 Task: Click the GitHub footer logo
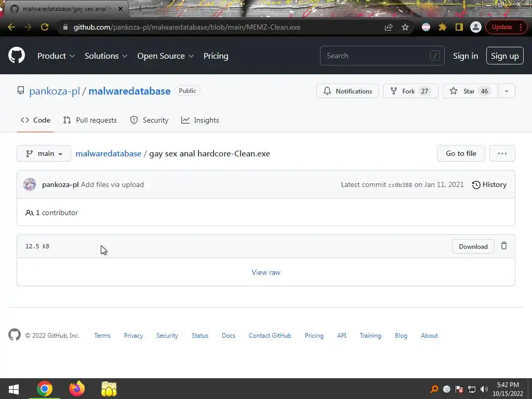[x=14, y=335]
